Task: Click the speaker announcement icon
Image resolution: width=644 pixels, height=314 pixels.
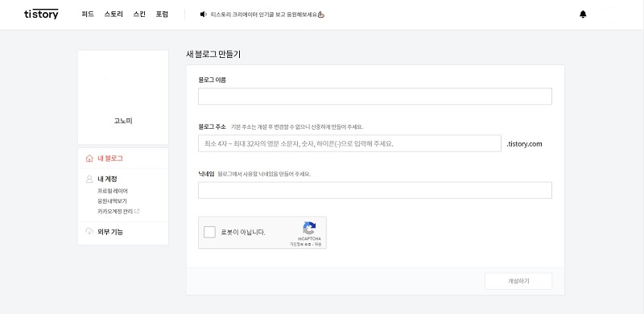Action: [203, 14]
